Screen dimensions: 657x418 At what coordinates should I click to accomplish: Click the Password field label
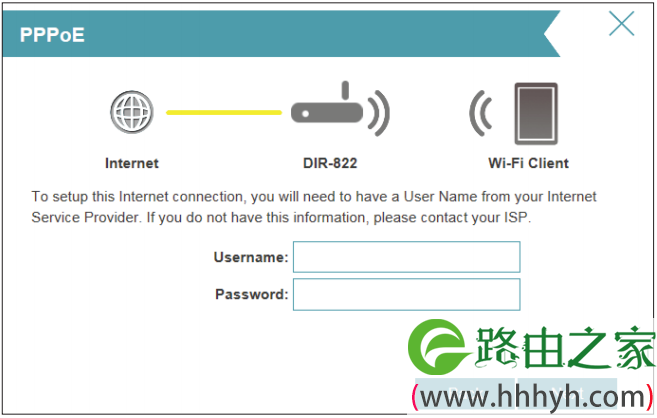click(x=251, y=294)
